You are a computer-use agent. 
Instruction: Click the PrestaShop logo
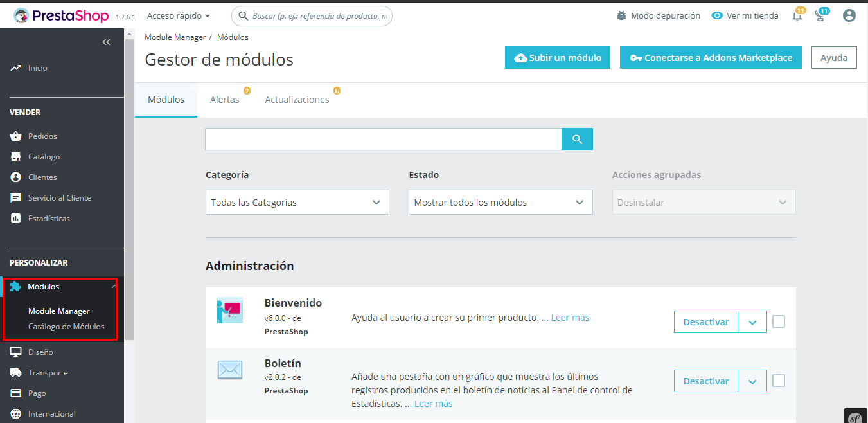62,15
